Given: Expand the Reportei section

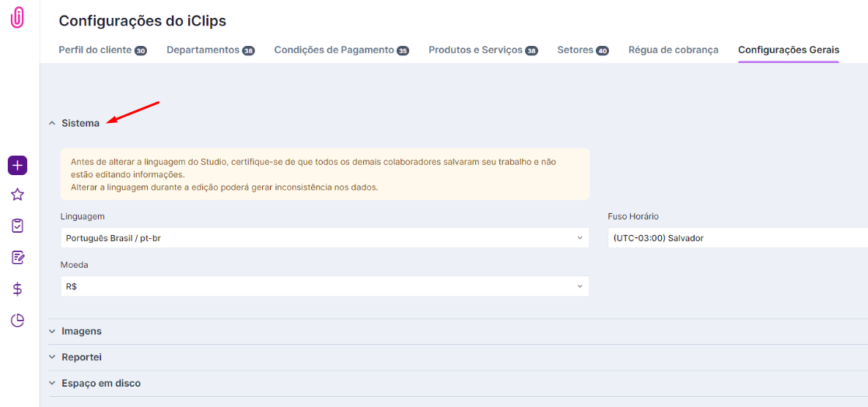Looking at the screenshot, I should tap(81, 357).
